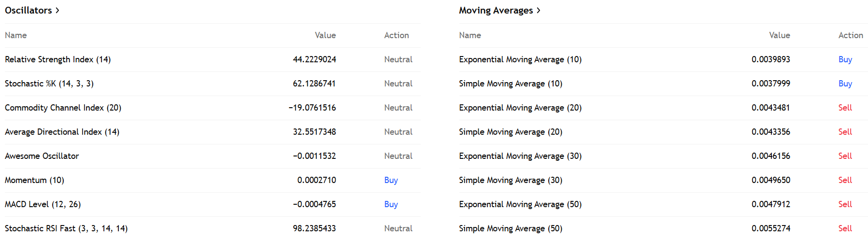Click Simple Moving Average (10) value 0.0037999

click(x=770, y=84)
